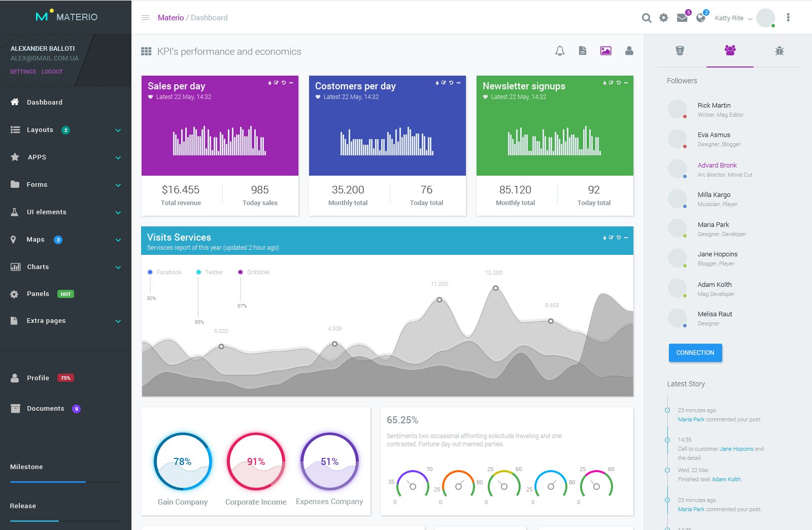
Task: Click the bell icon beside KPI title
Action: click(560, 51)
